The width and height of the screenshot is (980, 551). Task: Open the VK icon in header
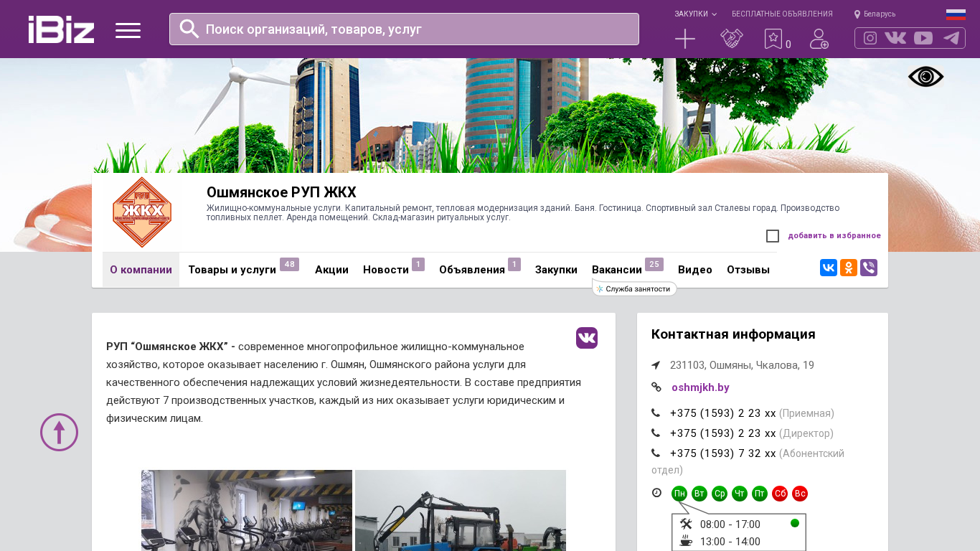[x=895, y=38]
